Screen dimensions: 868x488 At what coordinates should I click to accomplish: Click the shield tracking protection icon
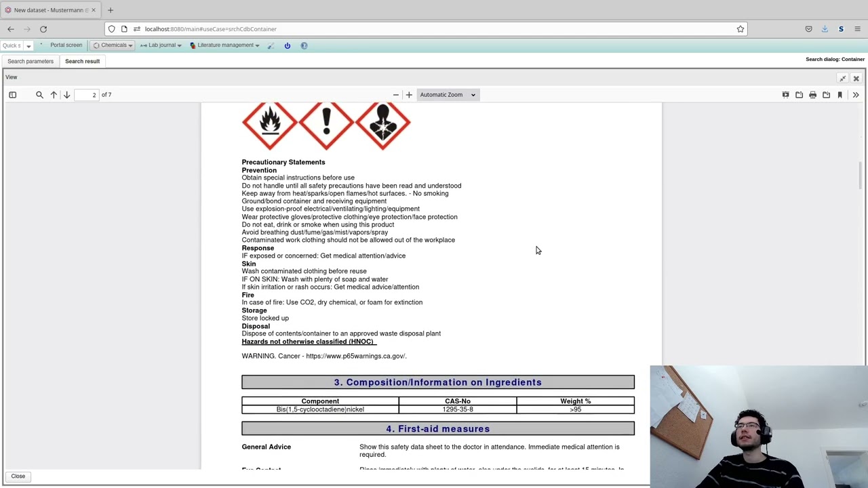tap(112, 29)
